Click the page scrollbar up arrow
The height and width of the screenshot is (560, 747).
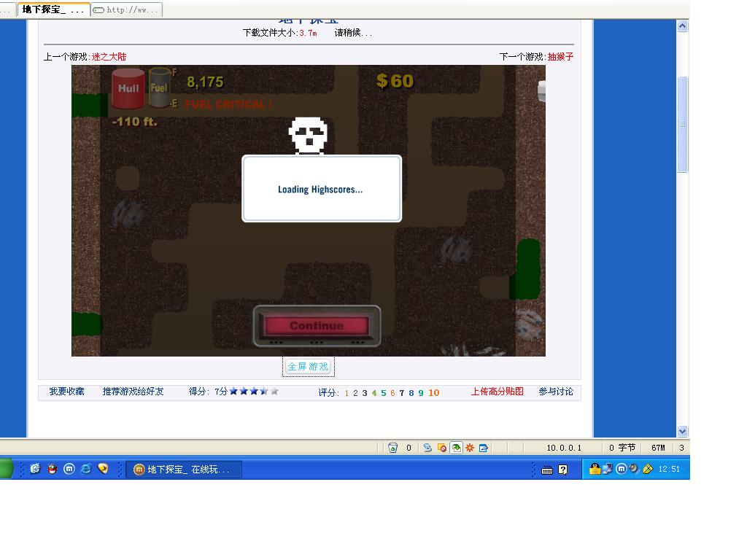(x=682, y=26)
